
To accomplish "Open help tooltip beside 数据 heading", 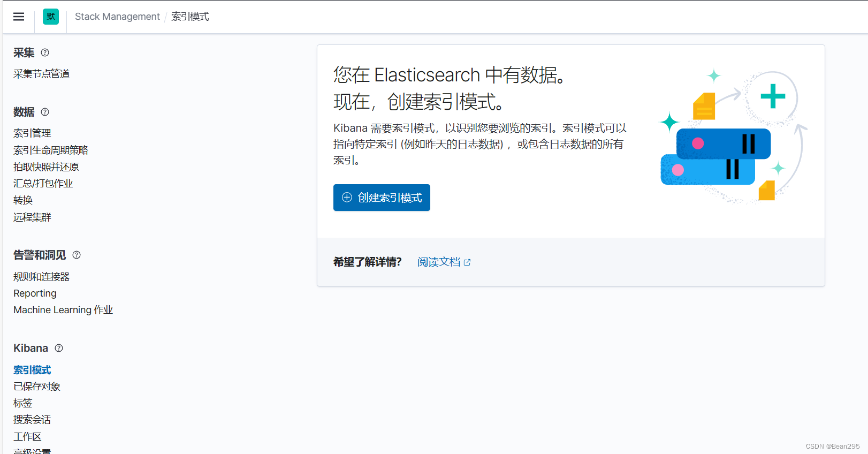I will pos(45,112).
